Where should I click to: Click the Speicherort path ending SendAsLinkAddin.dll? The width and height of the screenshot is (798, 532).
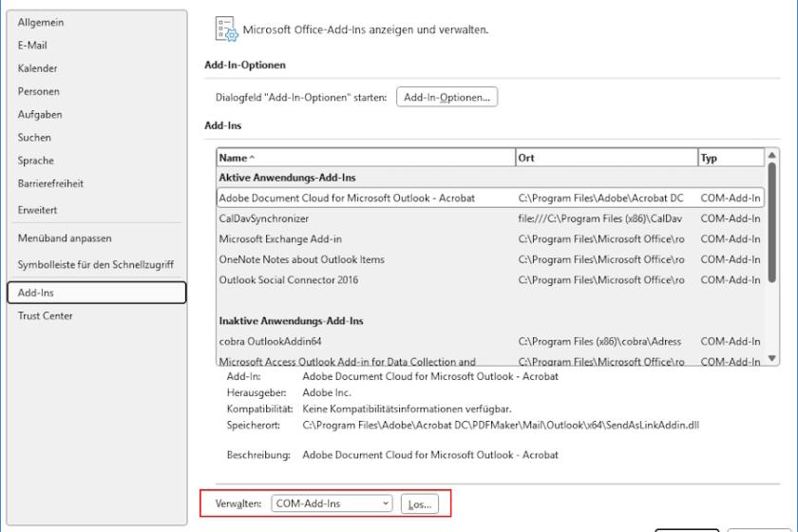pyautogui.click(x=501, y=426)
